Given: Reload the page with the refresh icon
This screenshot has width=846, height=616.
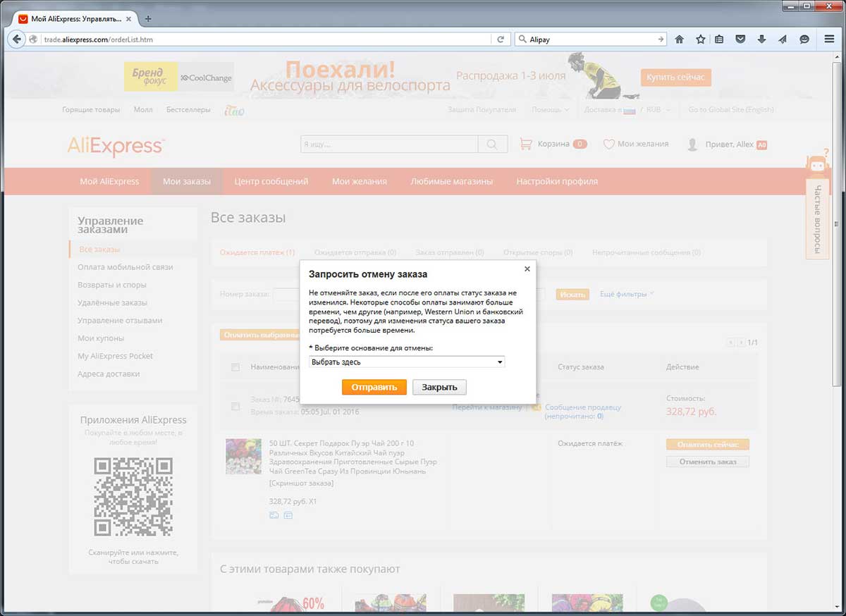Looking at the screenshot, I should [501, 39].
